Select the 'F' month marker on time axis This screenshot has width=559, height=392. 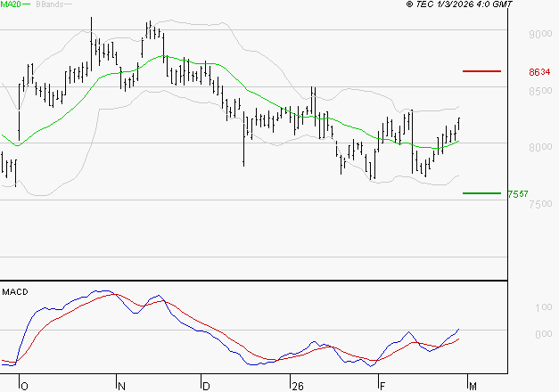click(x=383, y=386)
